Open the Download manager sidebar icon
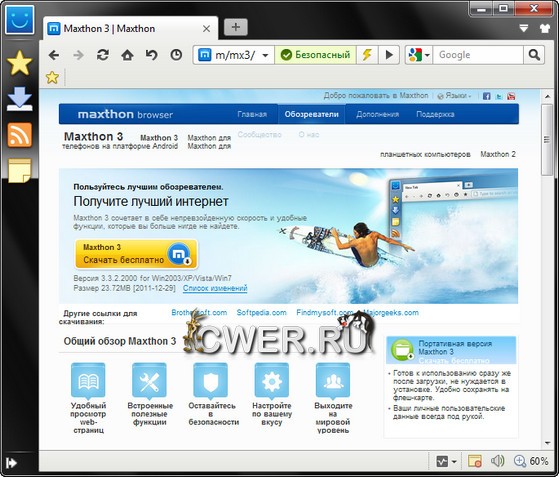The width and height of the screenshot is (559, 477). point(20,98)
